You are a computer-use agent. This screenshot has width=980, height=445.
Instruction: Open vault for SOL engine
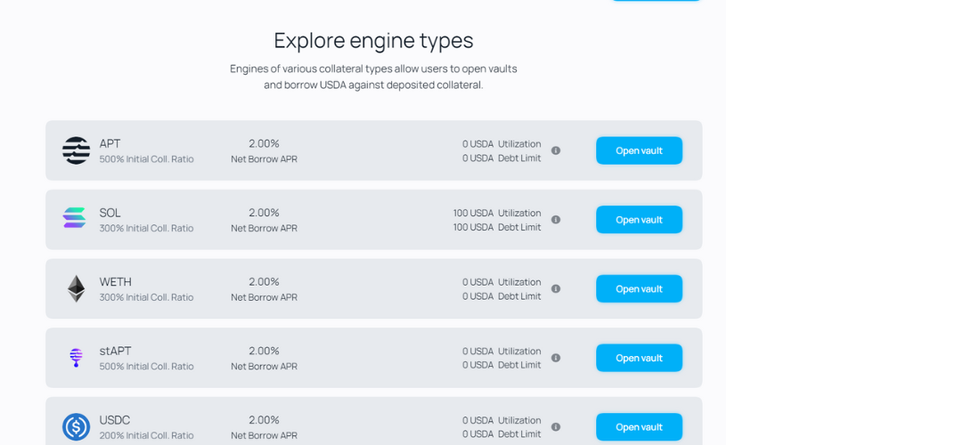639,220
